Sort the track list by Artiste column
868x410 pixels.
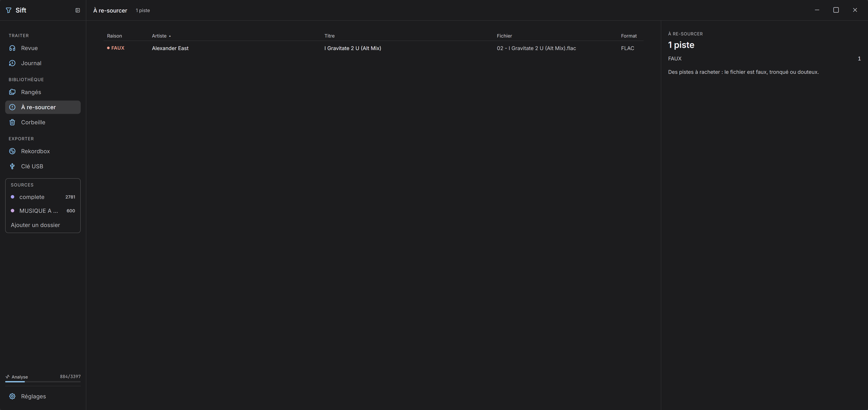coord(159,36)
